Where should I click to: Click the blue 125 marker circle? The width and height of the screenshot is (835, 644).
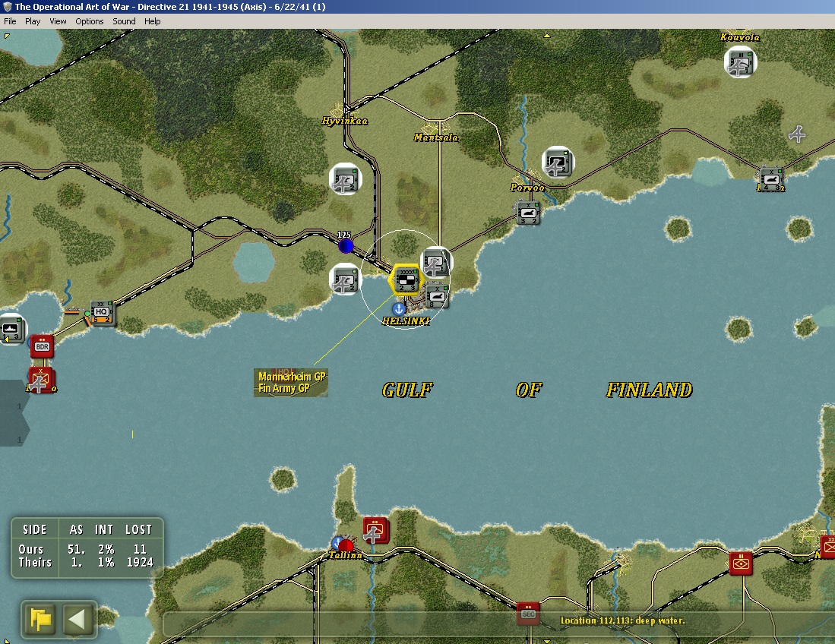click(x=346, y=246)
